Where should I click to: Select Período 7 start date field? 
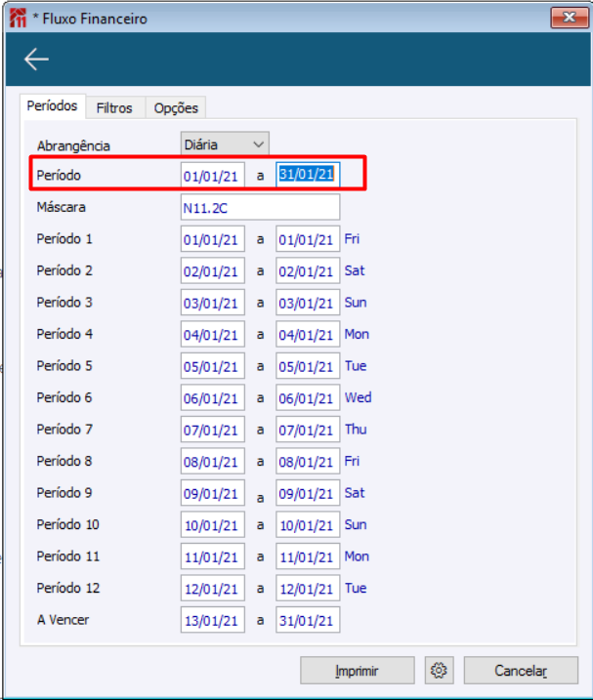pos(213,429)
